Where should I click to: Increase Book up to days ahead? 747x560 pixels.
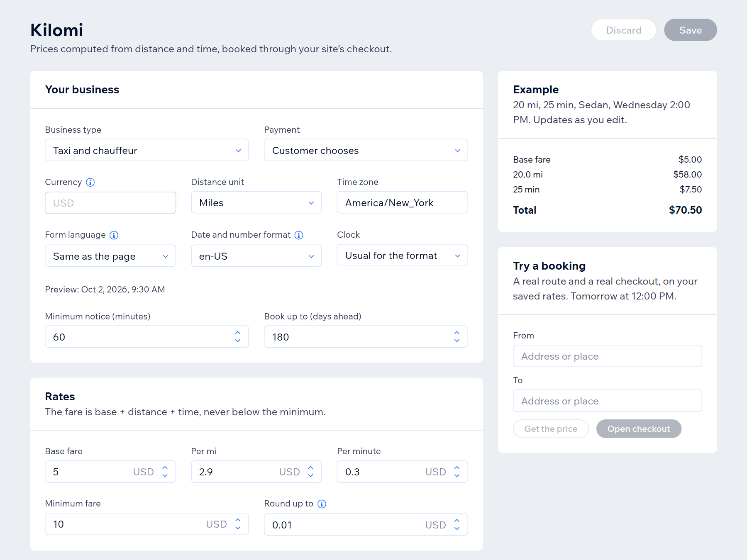457,333
